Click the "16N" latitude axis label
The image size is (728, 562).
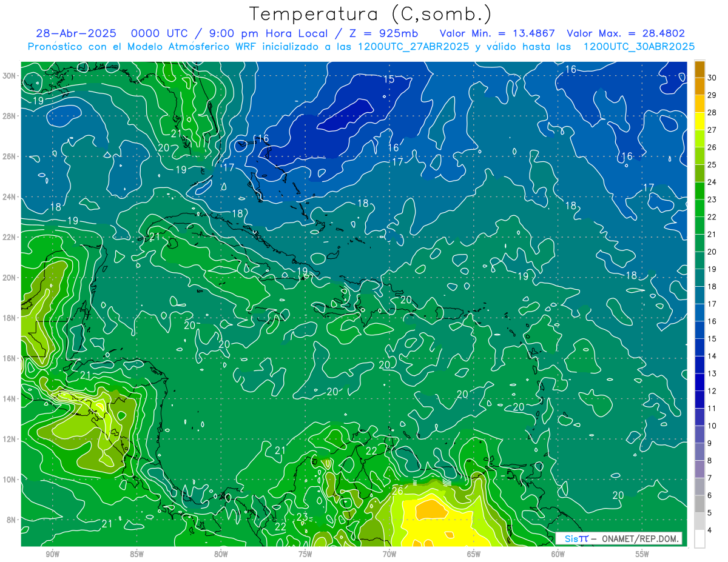[x=10, y=358]
